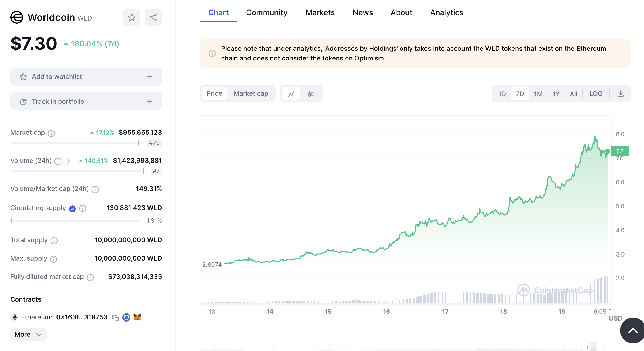Open the Markets tab
Screen dimensions: 644x351
tap(320, 12)
